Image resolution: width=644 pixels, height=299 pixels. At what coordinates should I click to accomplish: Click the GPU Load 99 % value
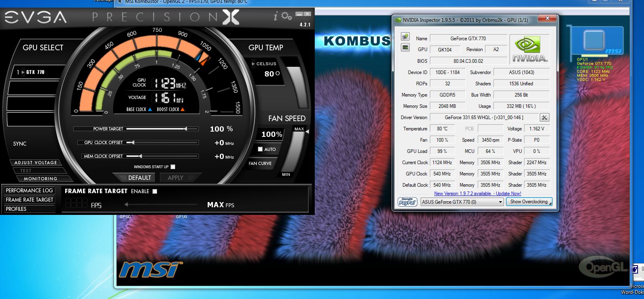[x=442, y=151]
